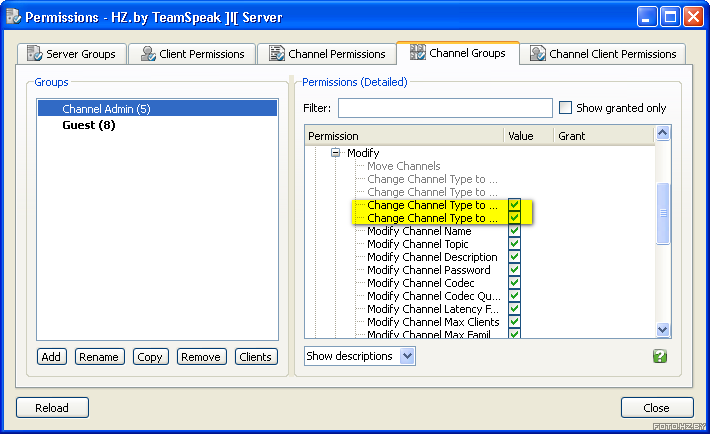Click the Permissions window title bar icon

coord(13,17)
